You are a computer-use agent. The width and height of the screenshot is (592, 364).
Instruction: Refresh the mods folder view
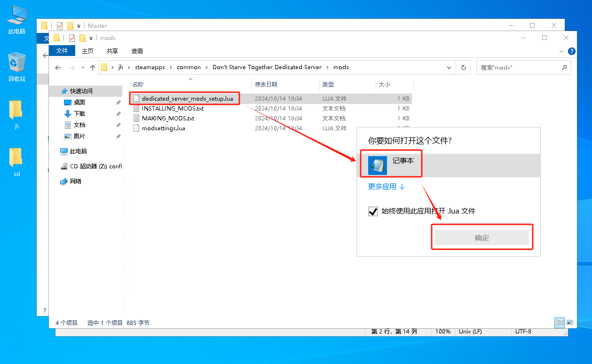click(464, 67)
